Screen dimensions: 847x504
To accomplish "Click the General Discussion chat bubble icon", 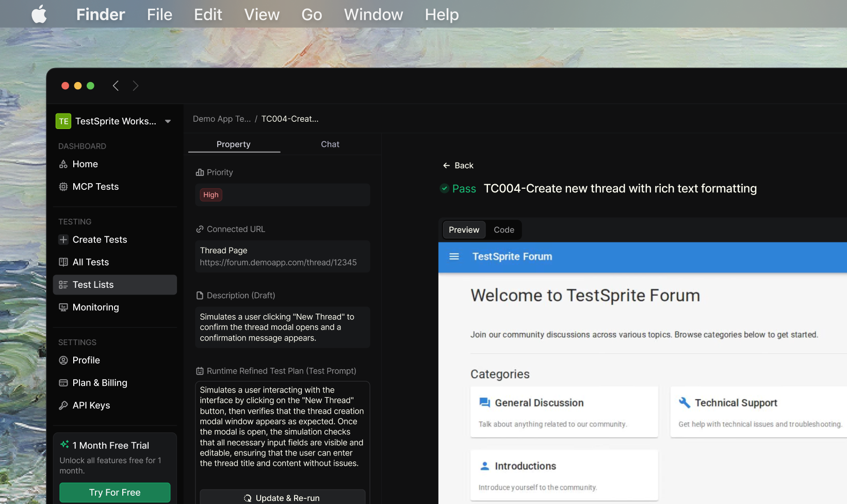I will click(484, 403).
